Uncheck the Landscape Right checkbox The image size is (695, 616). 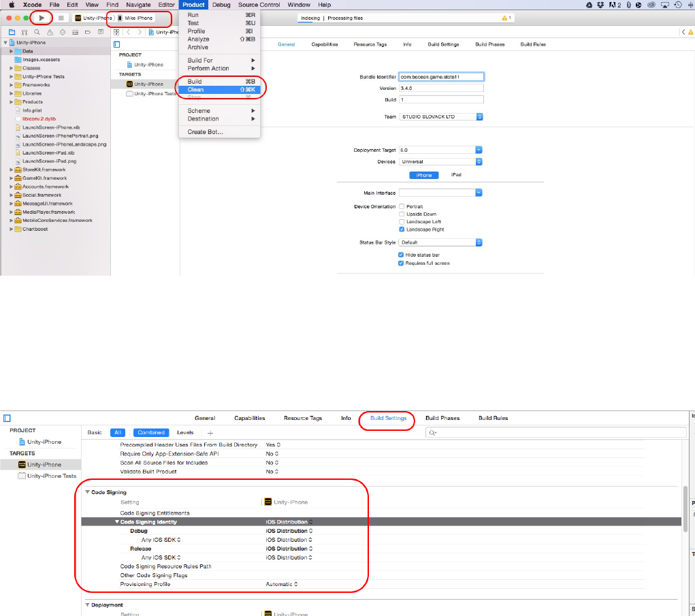point(402,229)
